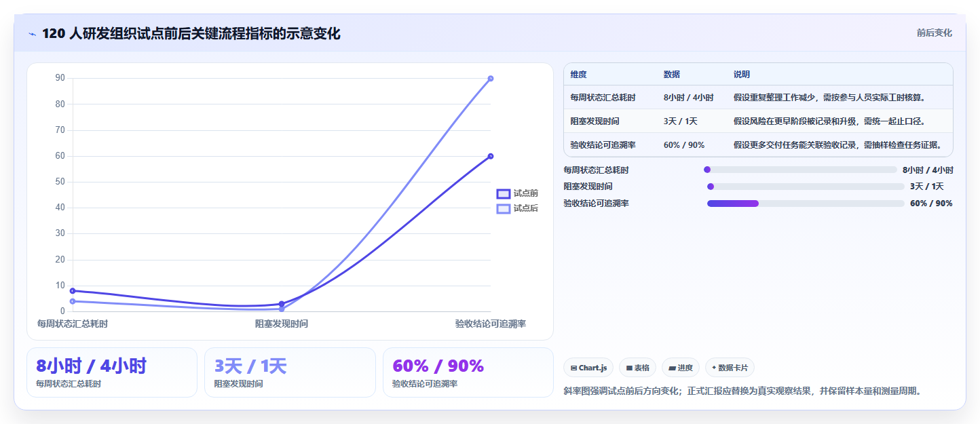
Task: Click the 数据 column header
Action: click(x=672, y=74)
